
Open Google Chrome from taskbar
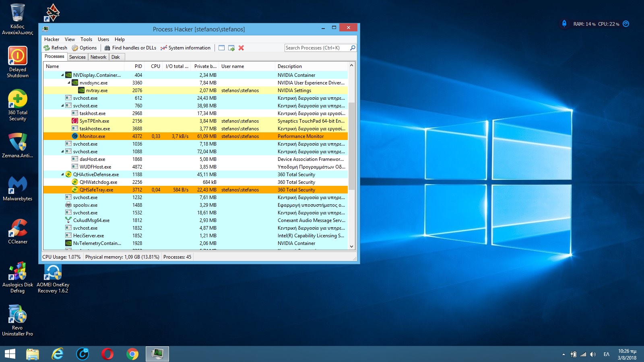click(x=132, y=354)
